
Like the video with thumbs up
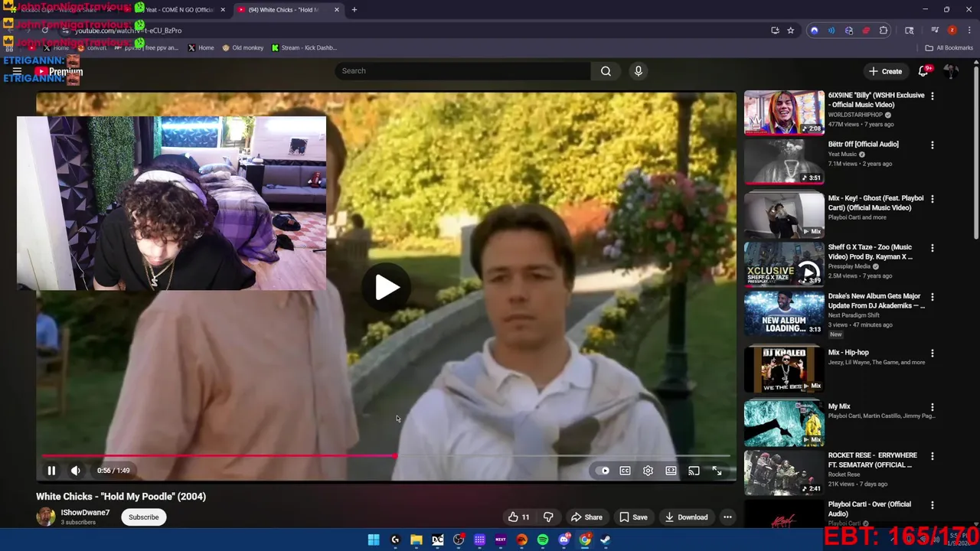tap(518, 517)
